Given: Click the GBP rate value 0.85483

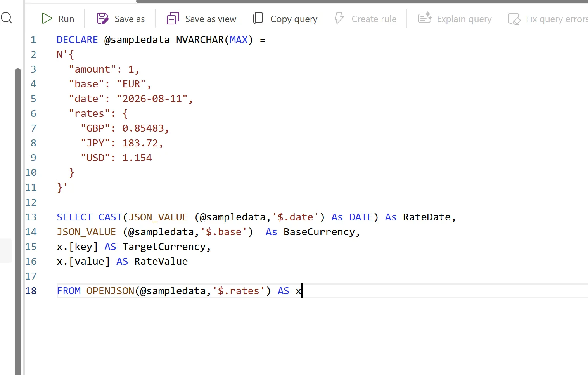Looking at the screenshot, I should click(x=143, y=128).
